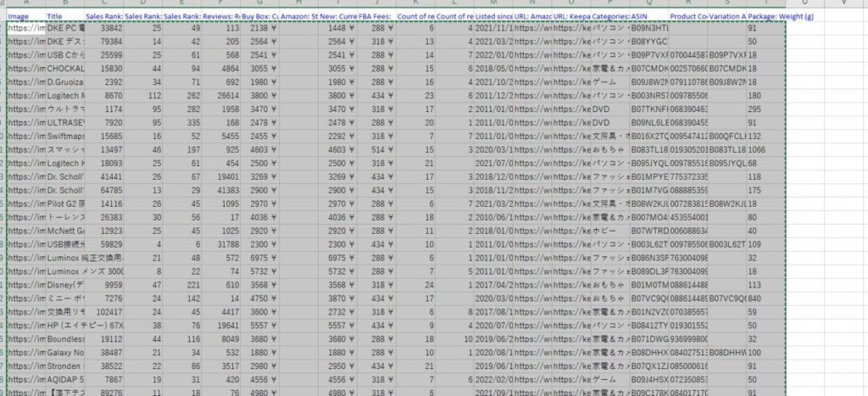Click the "URL: Amazo" header cell
The width and height of the screenshot is (868, 396).
(532, 17)
